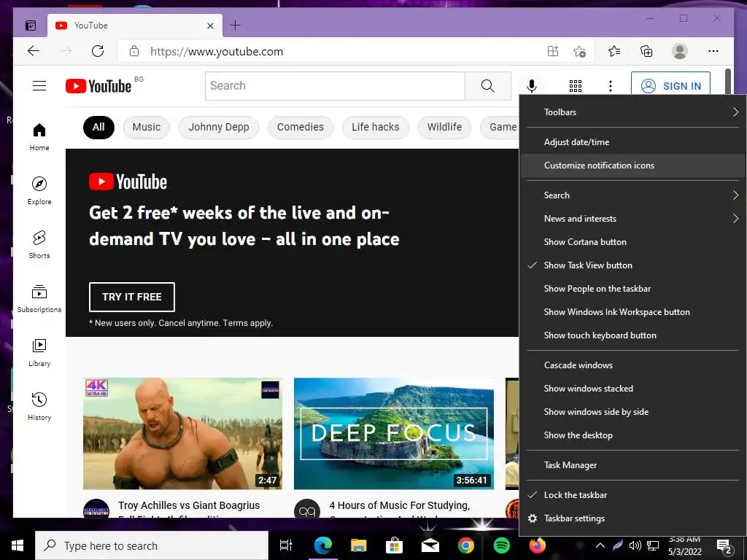
Task: Select the Wildlife filter chip
Action: tap(444, 127)
